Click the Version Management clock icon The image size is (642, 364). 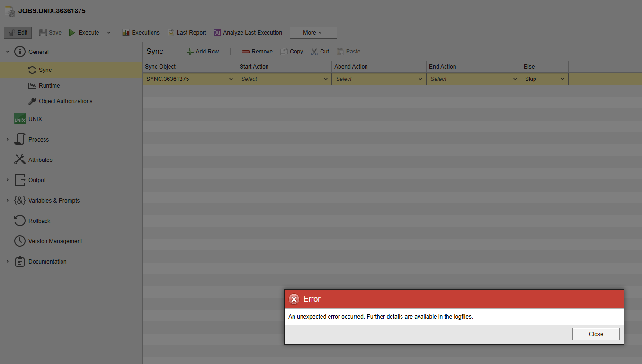click(x=19, y=241)
